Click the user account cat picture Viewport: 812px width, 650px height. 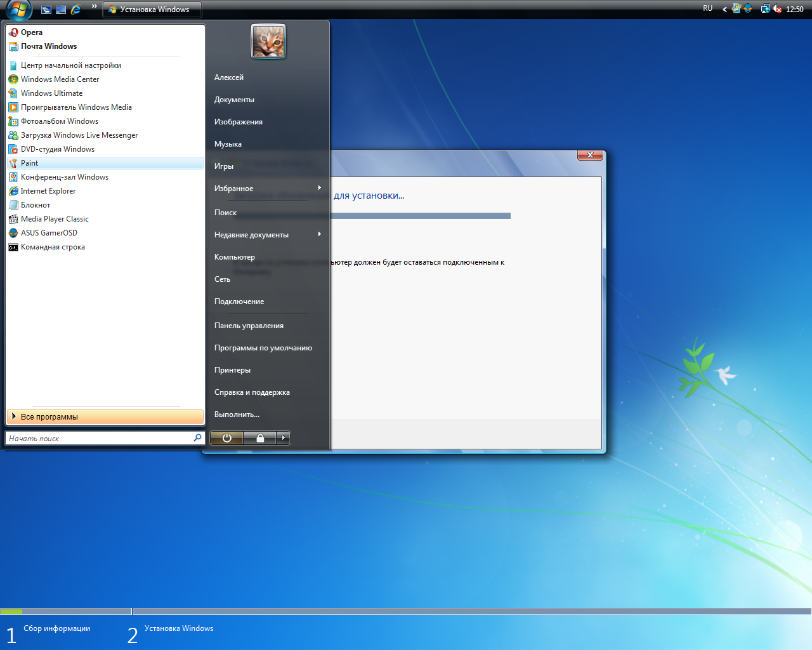(x=268, y=41)
